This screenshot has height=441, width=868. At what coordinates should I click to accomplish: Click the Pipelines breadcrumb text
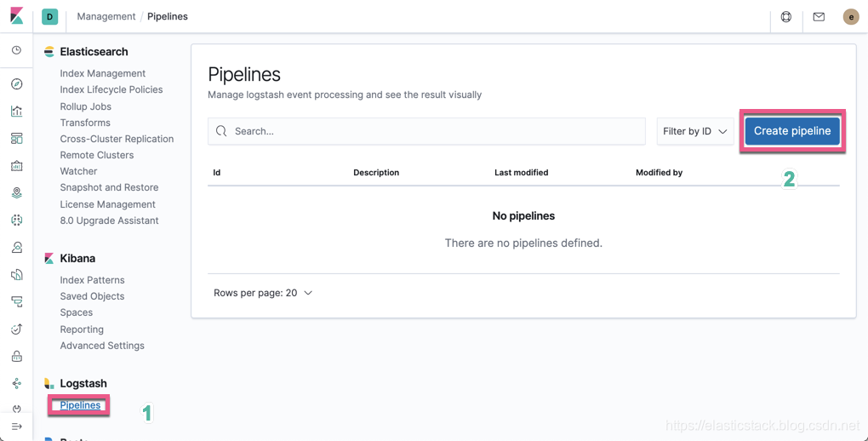[x=167, y=17]
